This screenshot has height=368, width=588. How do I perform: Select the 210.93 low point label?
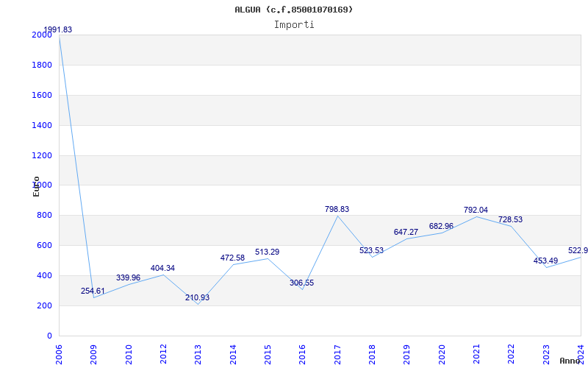pyautogui.click(x=197, y=298)
